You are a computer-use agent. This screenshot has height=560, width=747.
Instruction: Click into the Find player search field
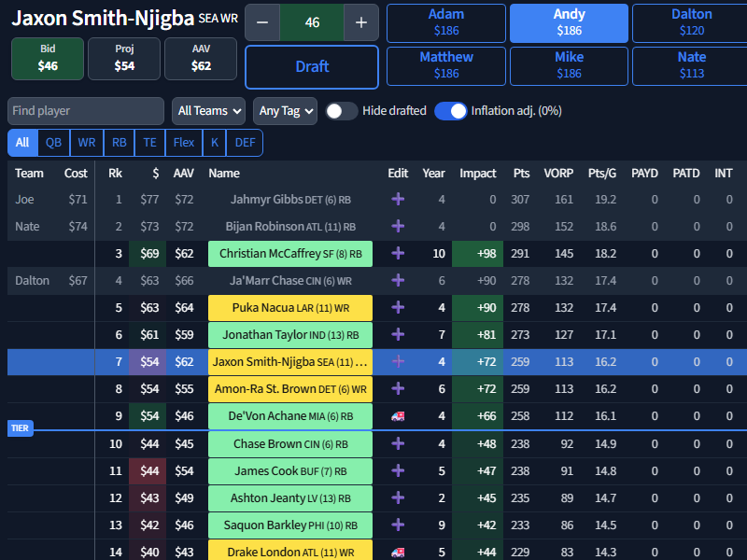[86, 111]
